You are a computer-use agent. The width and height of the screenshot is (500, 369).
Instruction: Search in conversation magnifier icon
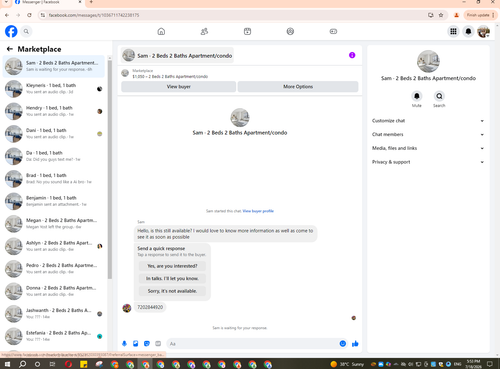pos(439,96)
